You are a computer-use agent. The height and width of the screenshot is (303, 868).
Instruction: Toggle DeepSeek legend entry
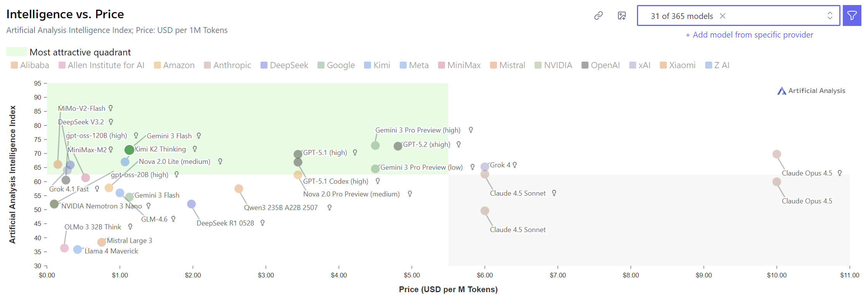pos(285,65)
